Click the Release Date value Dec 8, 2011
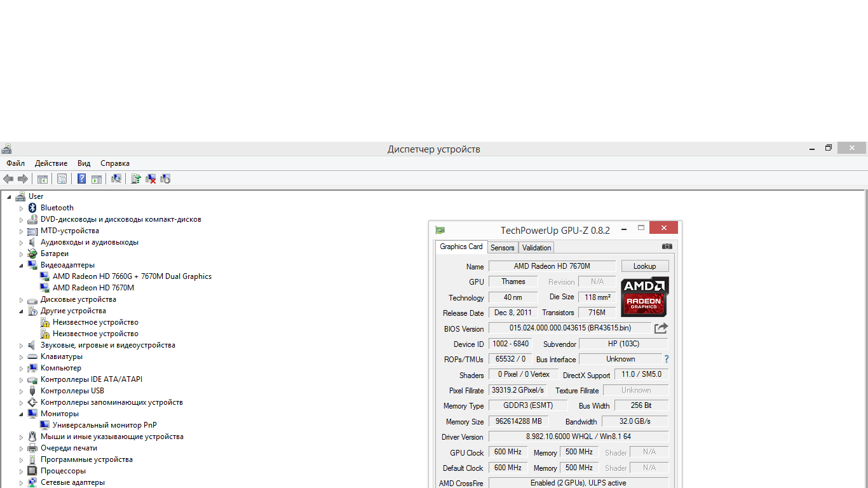Screen dimensions: 868x488 tap(513, 313)
